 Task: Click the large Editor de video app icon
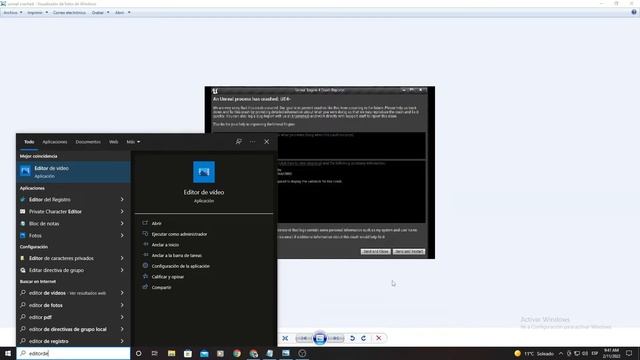tap(204, 172)
